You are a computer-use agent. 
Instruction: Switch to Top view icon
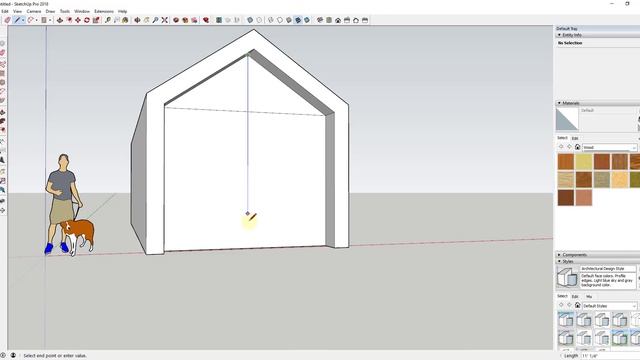[329, 20]
